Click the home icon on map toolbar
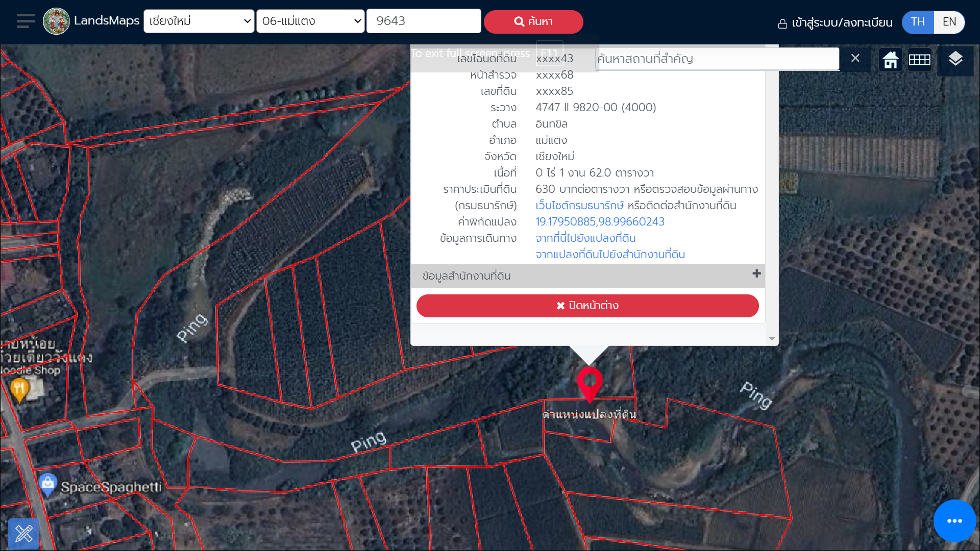Viewport: 980px width, 551px height. (891, 60)
